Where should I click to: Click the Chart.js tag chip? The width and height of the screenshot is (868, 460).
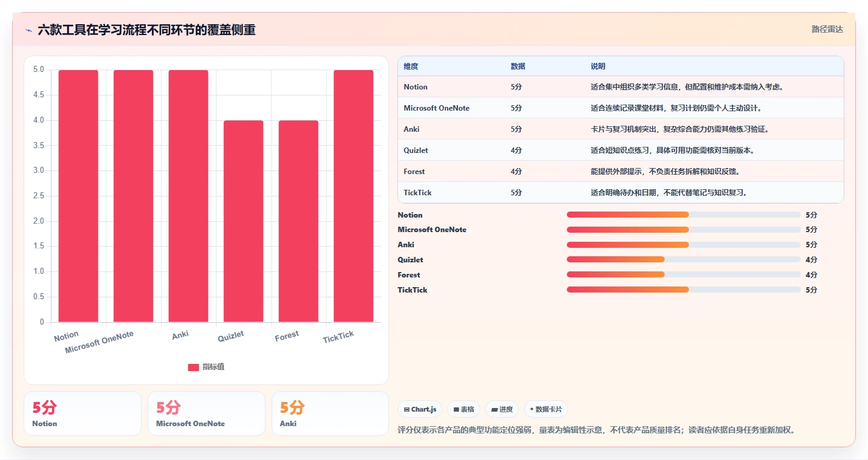pos(420,409)
